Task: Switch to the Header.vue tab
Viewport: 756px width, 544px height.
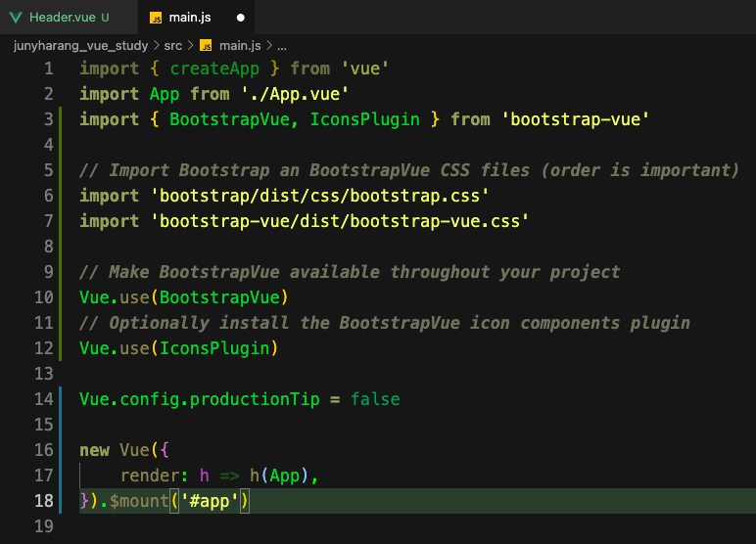Action: (69, 18)
